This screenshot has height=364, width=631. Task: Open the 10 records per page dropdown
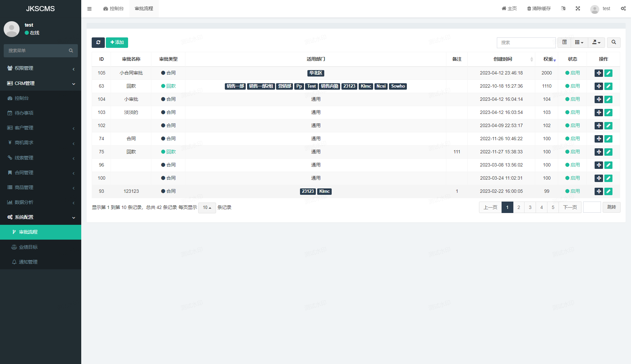tap(207, 208)
